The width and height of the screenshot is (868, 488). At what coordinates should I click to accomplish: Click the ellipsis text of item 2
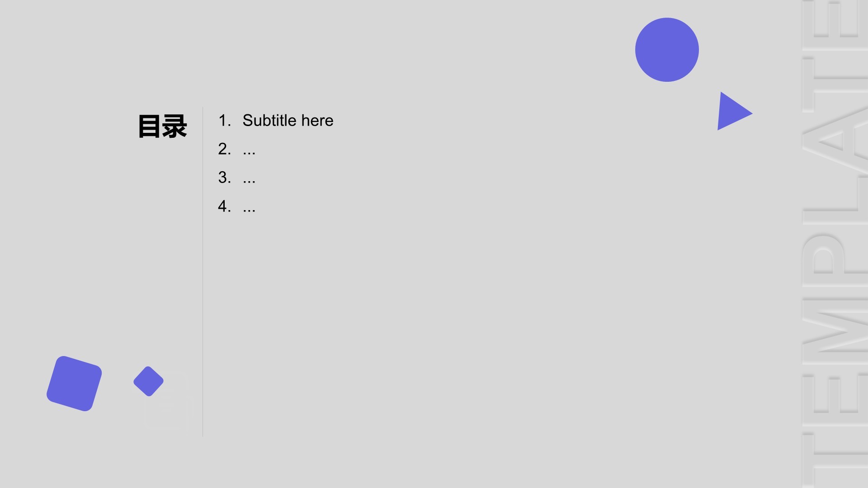coord(249,151)
